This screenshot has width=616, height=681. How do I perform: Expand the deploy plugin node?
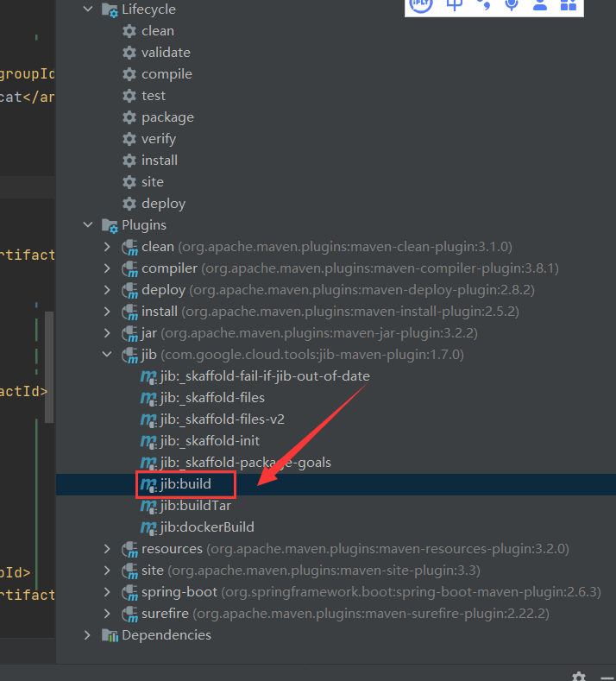point(107,290)
